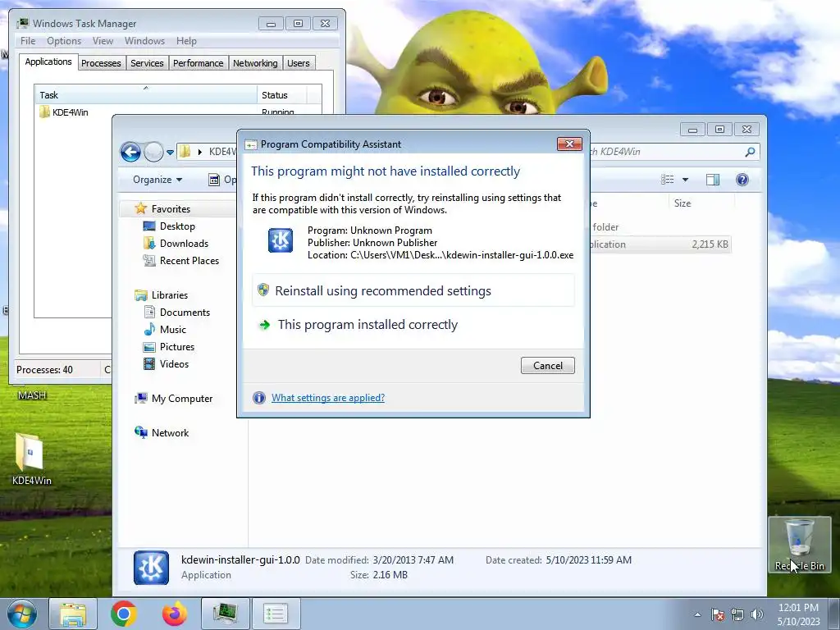Open File menu in Task Manager

pos(28,41)
